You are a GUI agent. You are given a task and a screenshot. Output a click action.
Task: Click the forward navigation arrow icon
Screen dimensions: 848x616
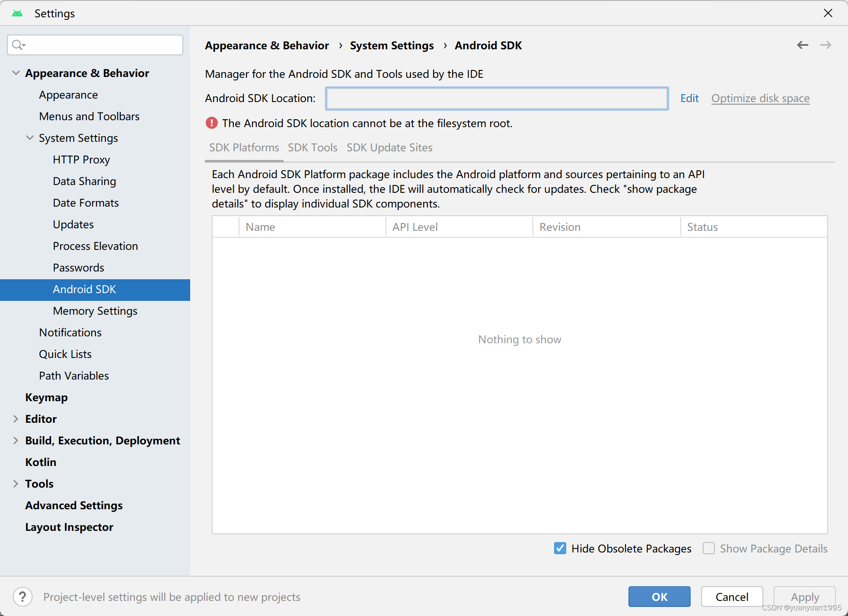(x=826, y=45)
